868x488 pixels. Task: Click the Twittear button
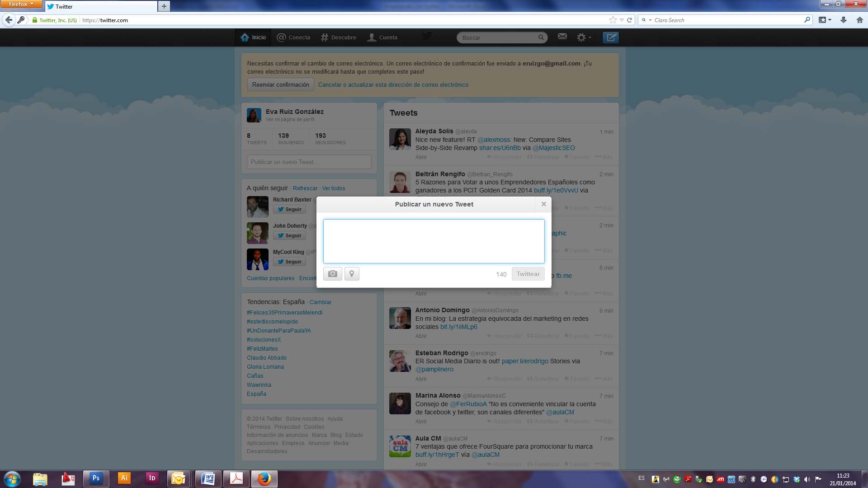pos(528,274)
